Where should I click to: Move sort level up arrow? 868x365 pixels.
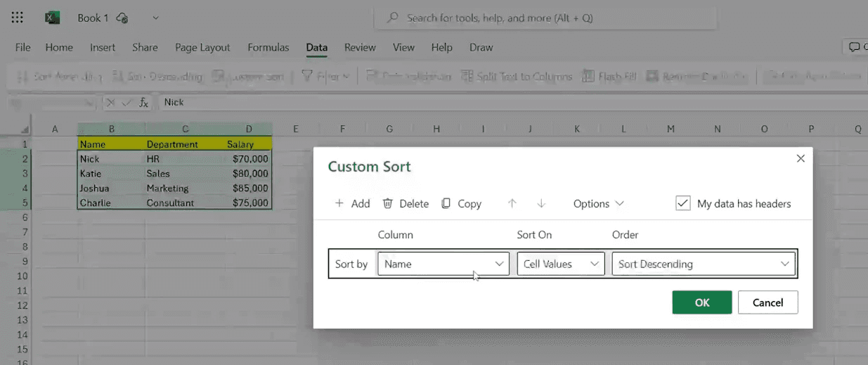click(x=512, y=203)
